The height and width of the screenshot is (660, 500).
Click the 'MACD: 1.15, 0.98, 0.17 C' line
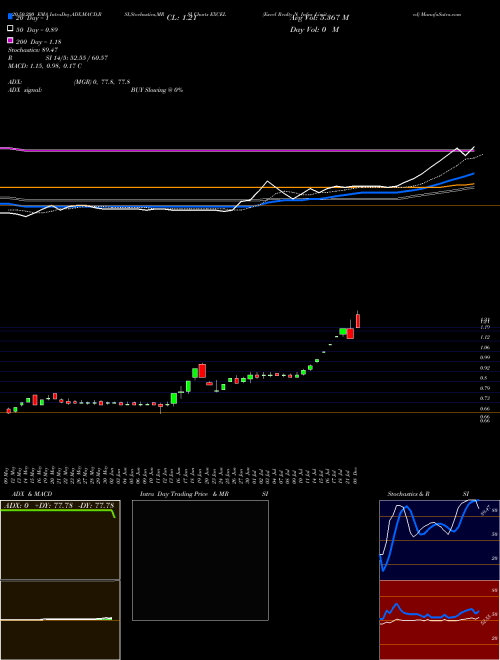45,66
